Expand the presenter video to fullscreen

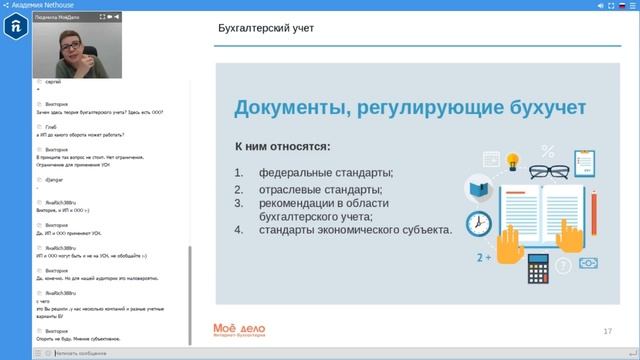[102, 17]
